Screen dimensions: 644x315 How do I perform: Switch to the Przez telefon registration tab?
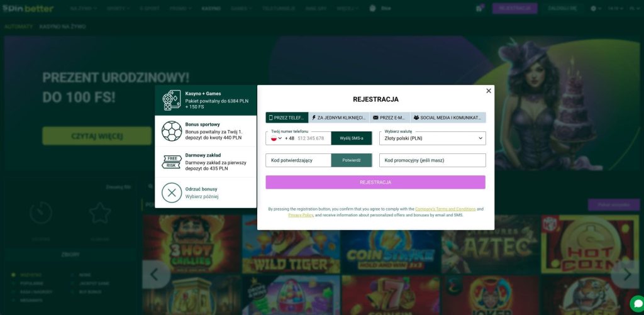point(287,118)
